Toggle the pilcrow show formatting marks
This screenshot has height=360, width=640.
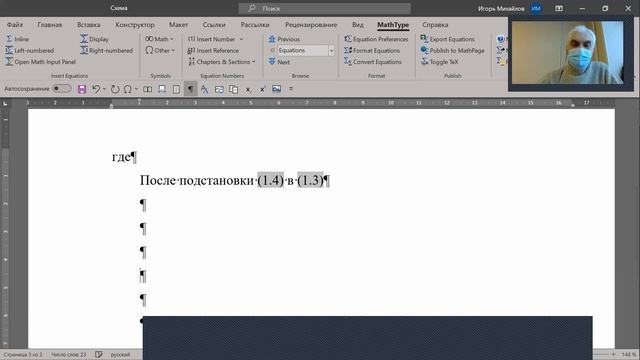(190, 89)
